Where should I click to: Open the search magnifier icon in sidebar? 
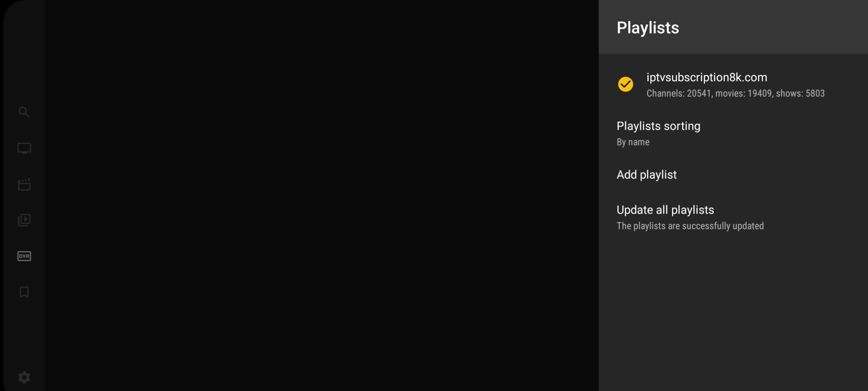pyautogui.click(x=24, y=112)
